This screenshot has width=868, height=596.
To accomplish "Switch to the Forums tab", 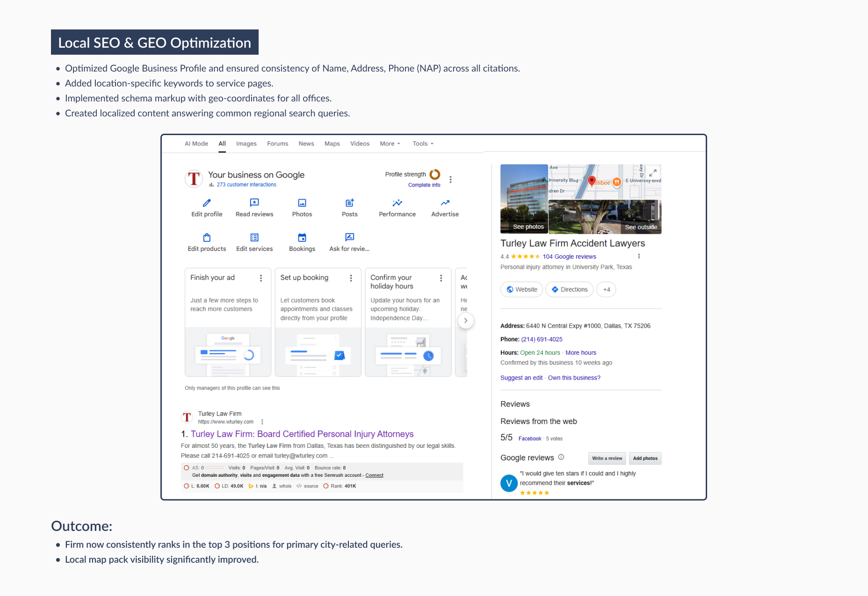I will pos(278,144).
